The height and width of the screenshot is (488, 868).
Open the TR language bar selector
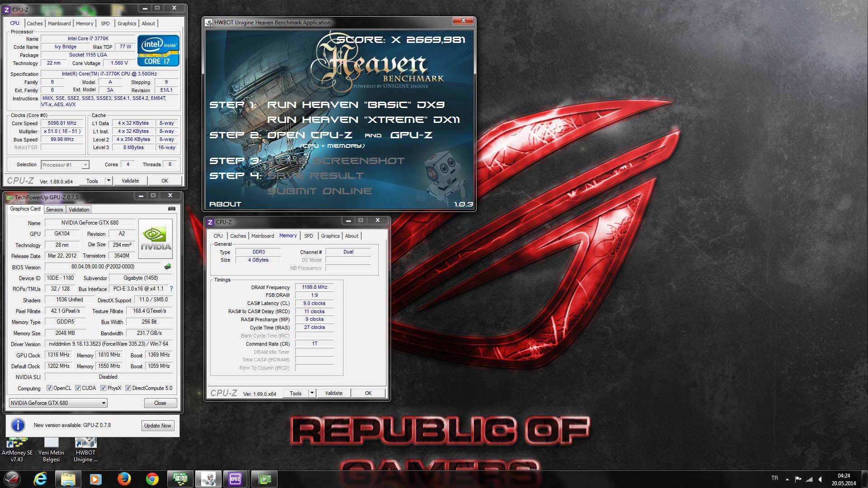pos(775,478)
